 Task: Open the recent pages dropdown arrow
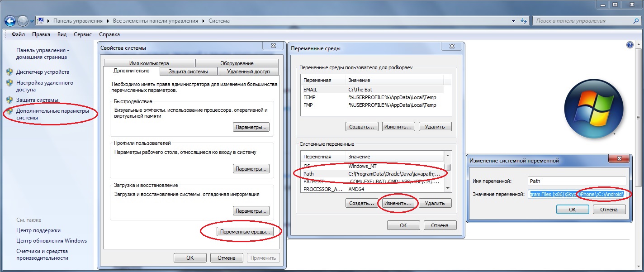click(x=32, y=21)
